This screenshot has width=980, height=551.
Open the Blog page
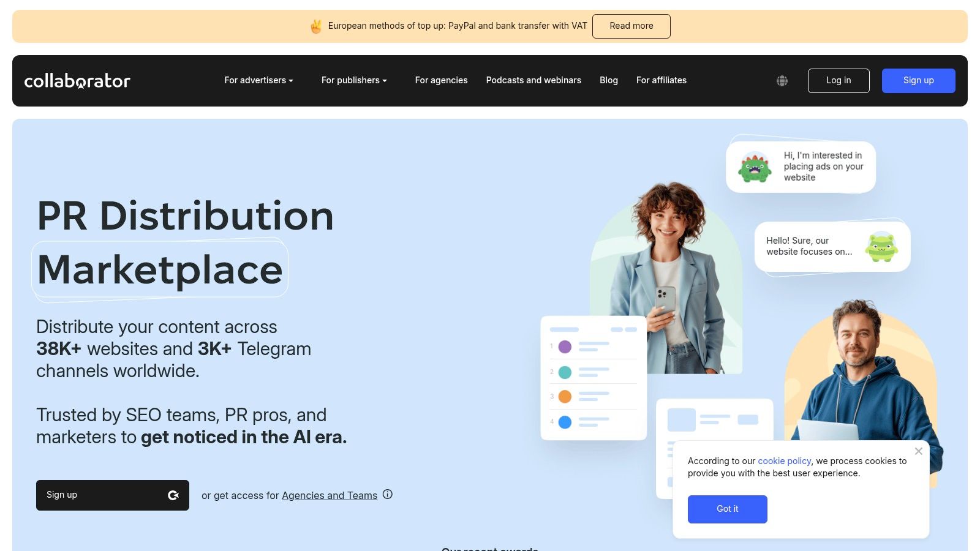click(x=609, y=80)
